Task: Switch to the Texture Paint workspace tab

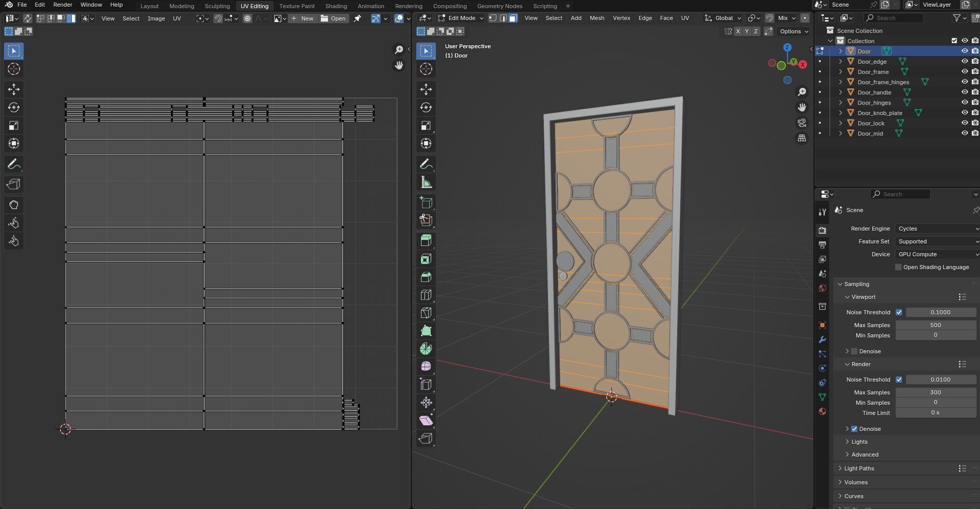Action: [x=297, y=6]
